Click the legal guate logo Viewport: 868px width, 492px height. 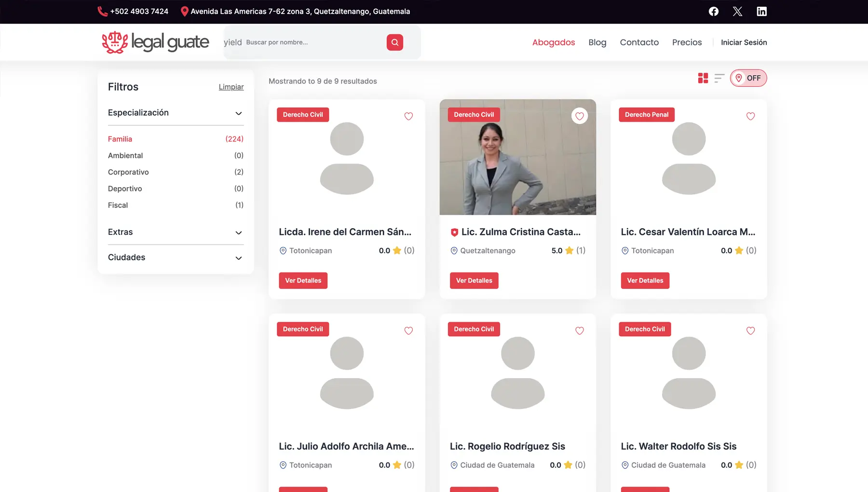(155, 42)
